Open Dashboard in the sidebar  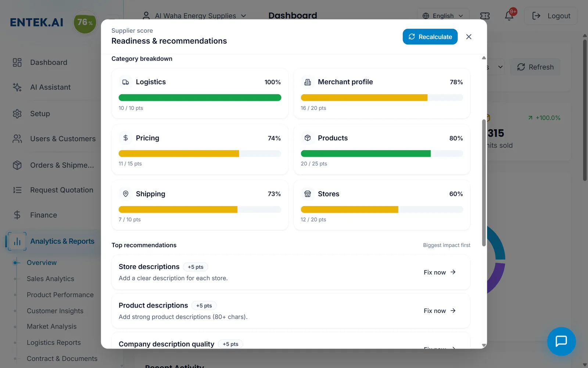pyautogui.click(x=49, y=63)
